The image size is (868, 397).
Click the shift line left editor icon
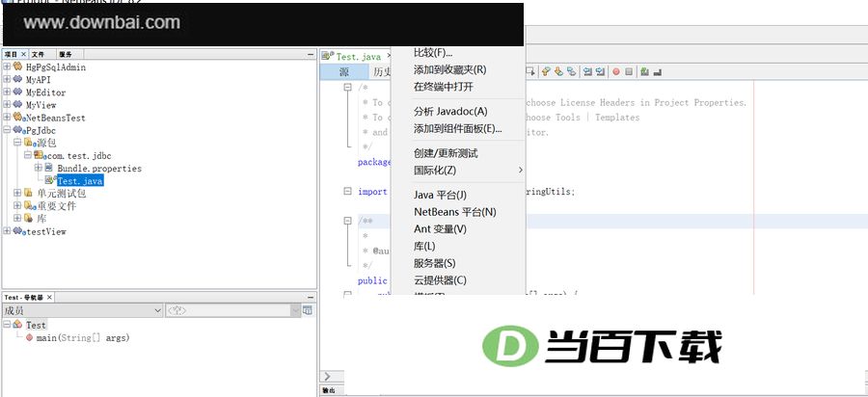click(x=588, y=71)
